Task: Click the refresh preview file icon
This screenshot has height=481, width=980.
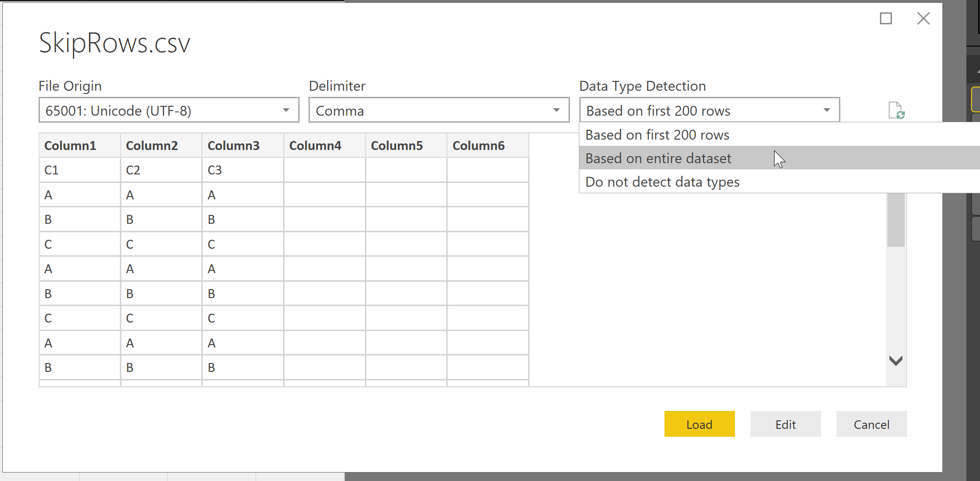Action: point(896,111)
